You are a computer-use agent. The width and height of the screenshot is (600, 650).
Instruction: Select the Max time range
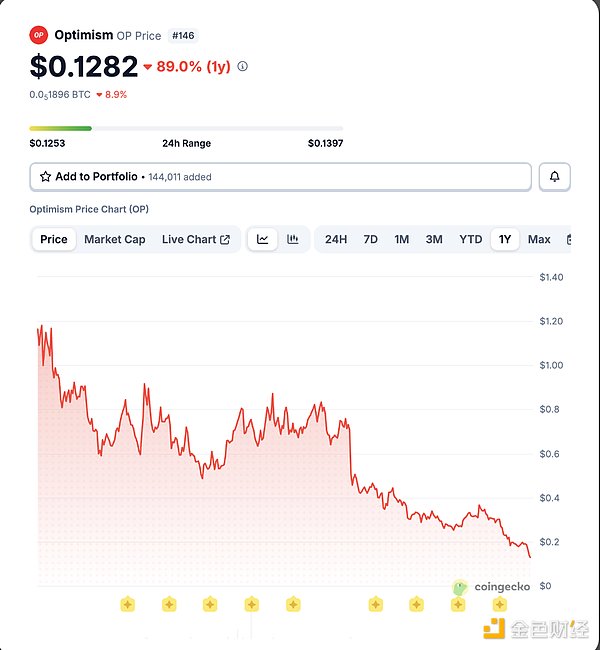[539, 239]
